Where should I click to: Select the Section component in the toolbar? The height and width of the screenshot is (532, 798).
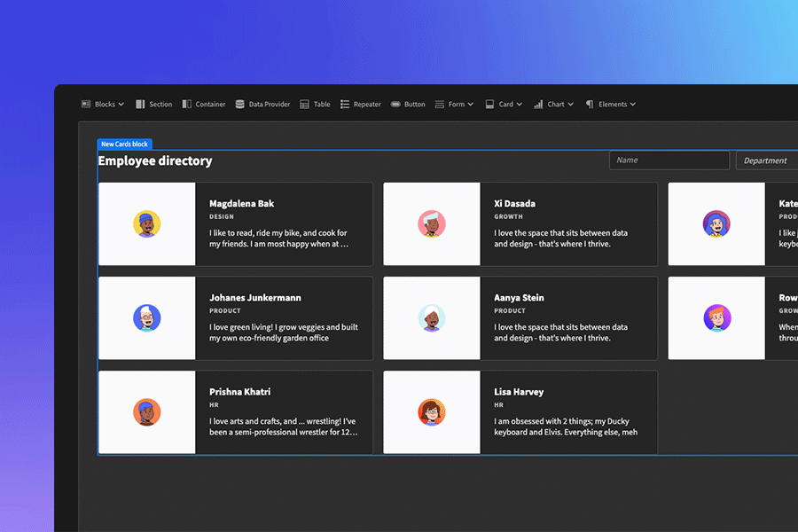coord(153,104)
